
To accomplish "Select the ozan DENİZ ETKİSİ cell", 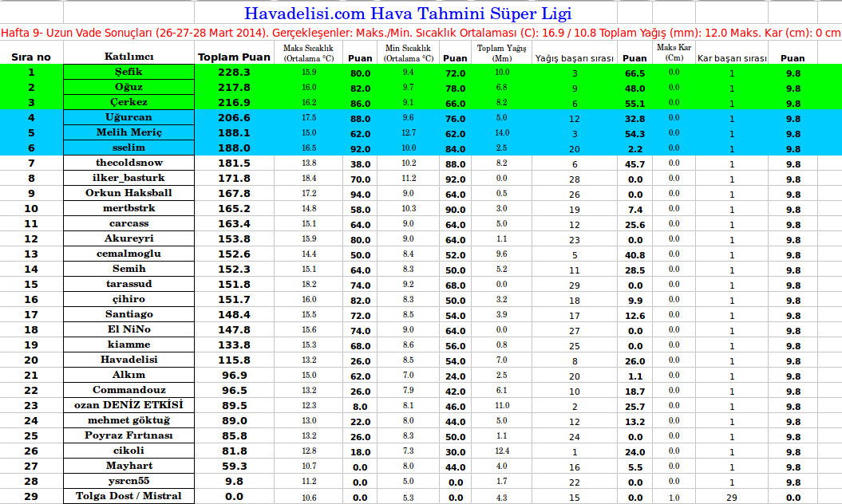I will 128,405.
